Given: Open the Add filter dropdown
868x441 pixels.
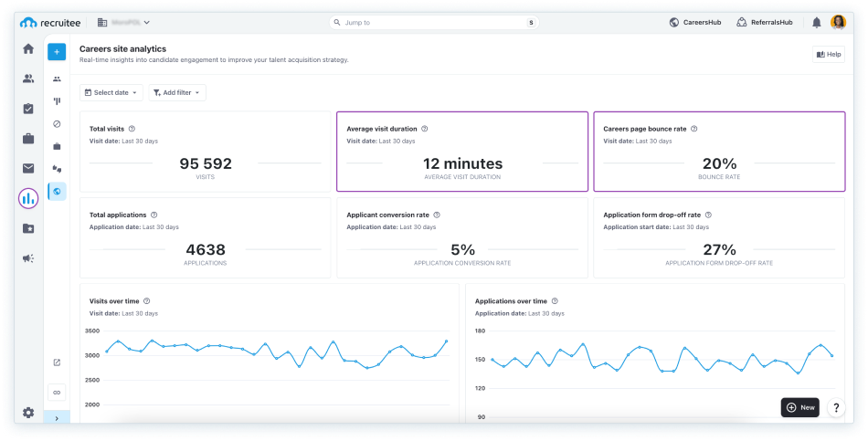Looking at the screenshot, I should [177, 92].
